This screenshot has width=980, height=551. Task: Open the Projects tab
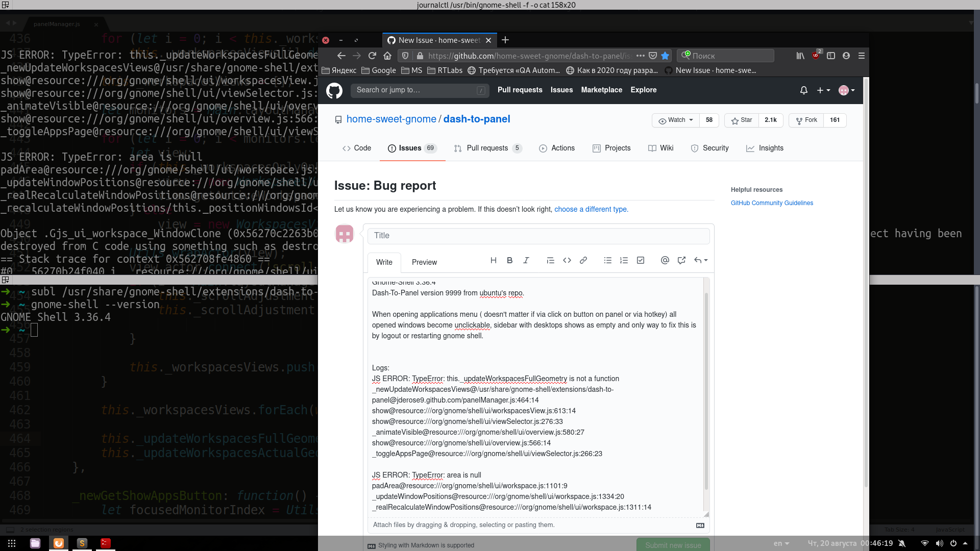click(x=611, y=148)
